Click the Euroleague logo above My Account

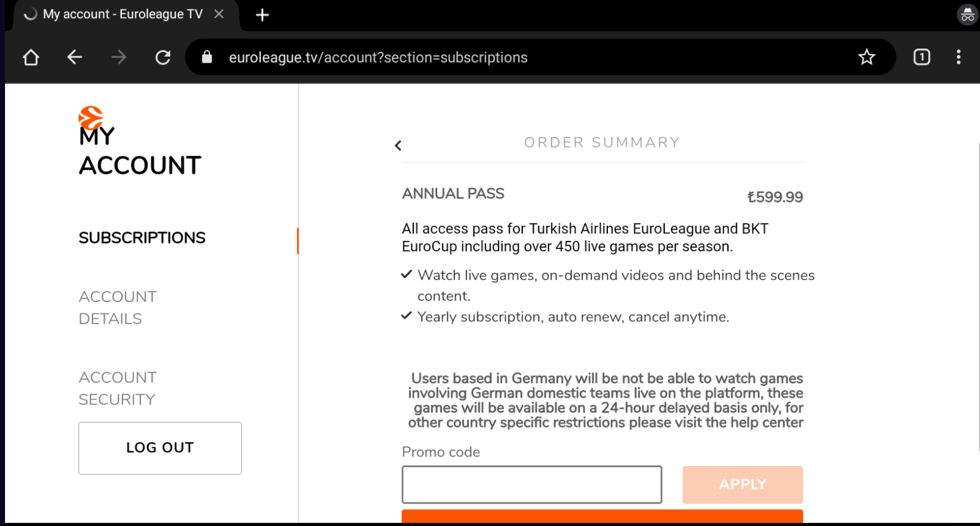coord(91,118)
